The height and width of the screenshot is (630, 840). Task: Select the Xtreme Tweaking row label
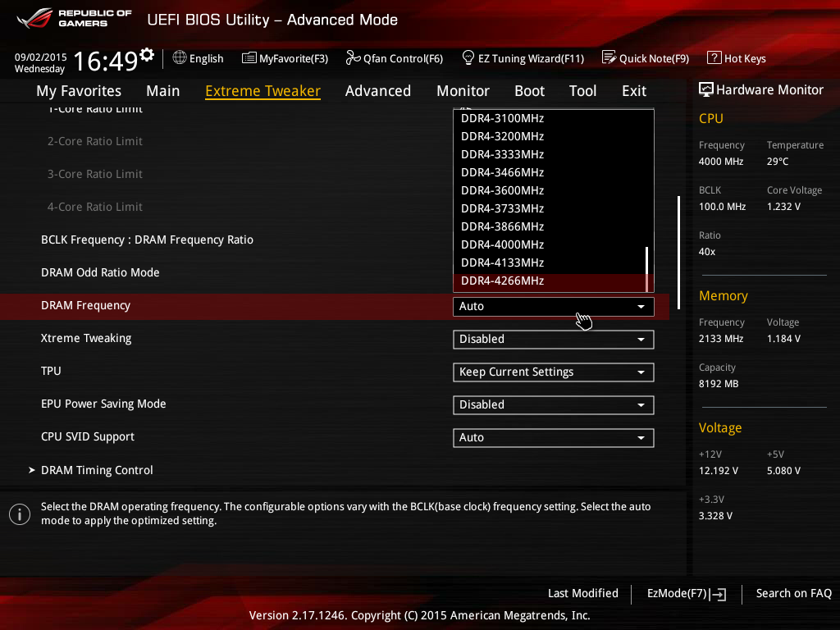tap(86, 339)
